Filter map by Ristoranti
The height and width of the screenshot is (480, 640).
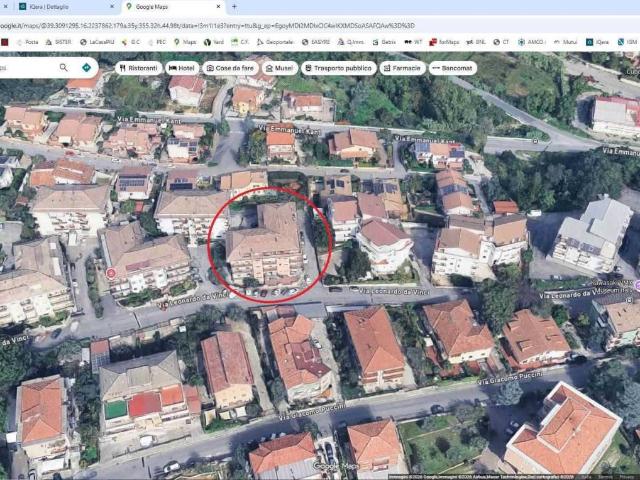(139, 68)
